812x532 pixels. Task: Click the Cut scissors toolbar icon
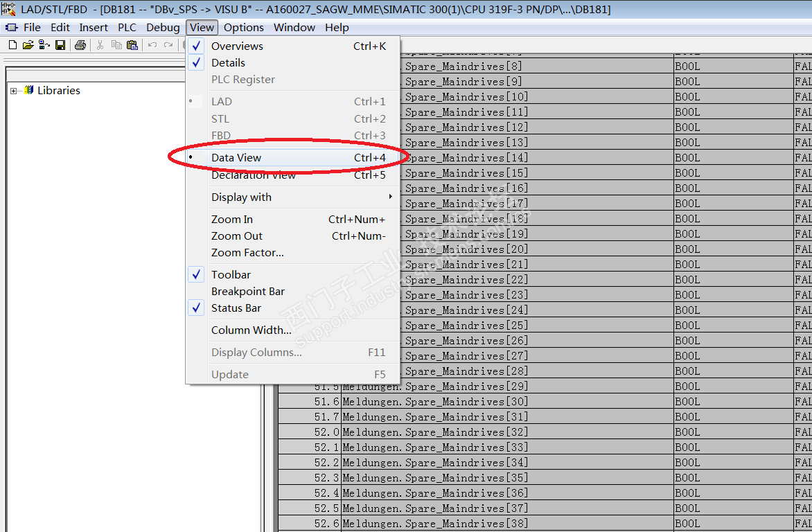(100, 45)
